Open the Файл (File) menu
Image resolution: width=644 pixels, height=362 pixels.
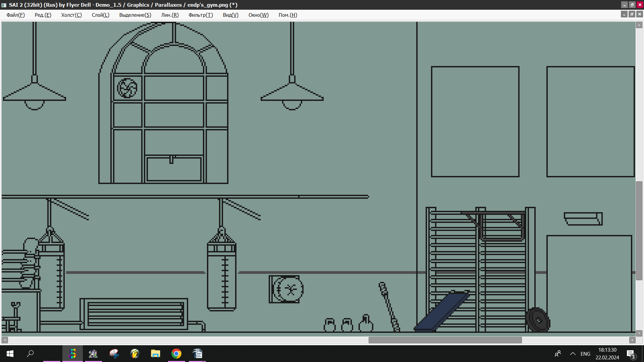pyautogui.click(x=15, y=15)
